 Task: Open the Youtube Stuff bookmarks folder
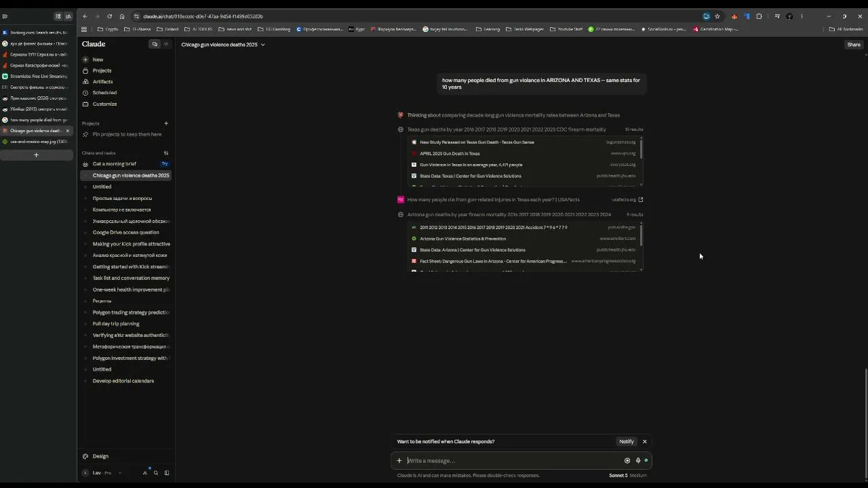[566, 29]
